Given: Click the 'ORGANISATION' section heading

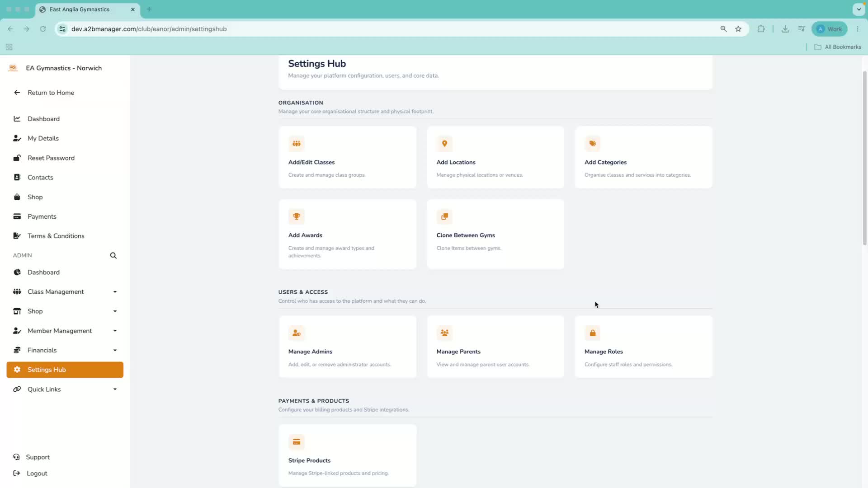Looking at the screenshot, I should coord(301,103).
